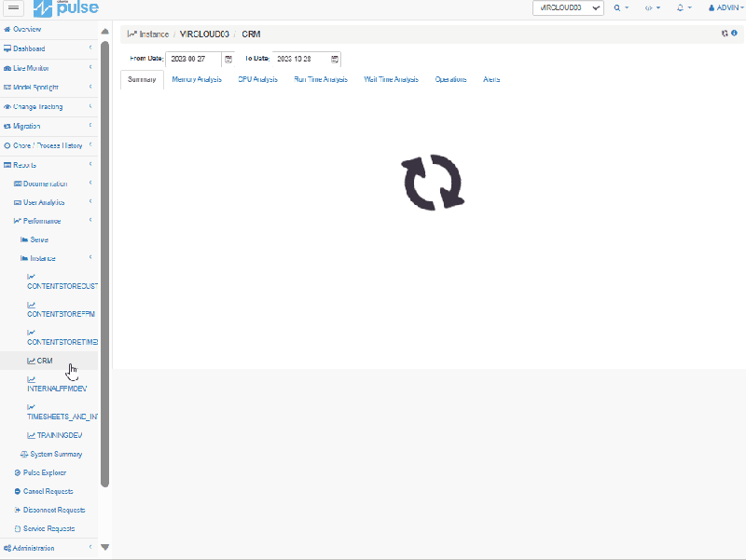The image size is (746, 560).
Task: Click the refresh icon beside the breadcrumb
Action: point(725,34)
